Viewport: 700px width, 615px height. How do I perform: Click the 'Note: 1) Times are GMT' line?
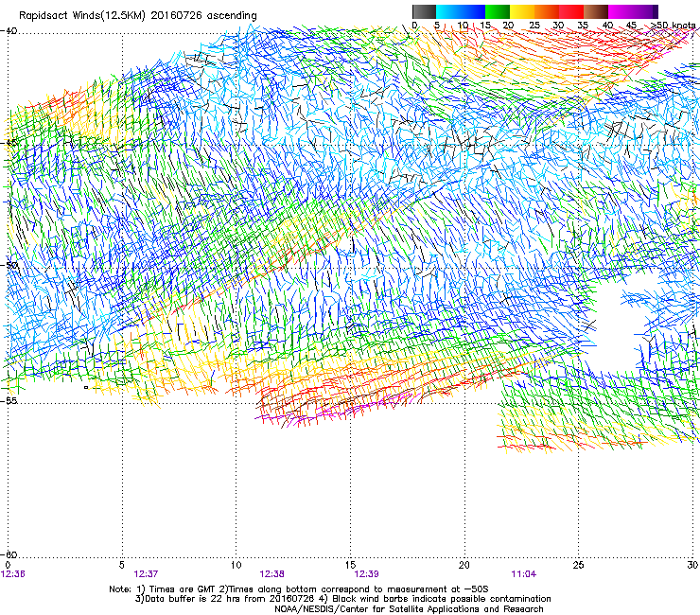pos(299,589)
